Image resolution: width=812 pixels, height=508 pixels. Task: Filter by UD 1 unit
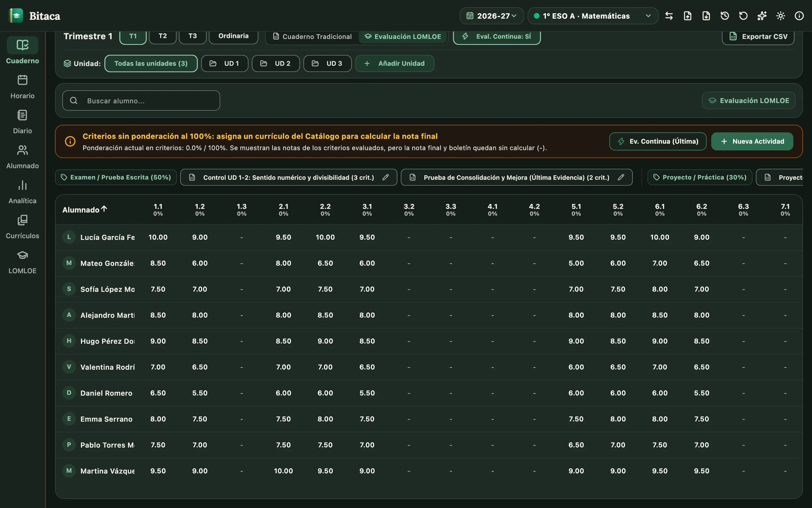coord(224,63)
